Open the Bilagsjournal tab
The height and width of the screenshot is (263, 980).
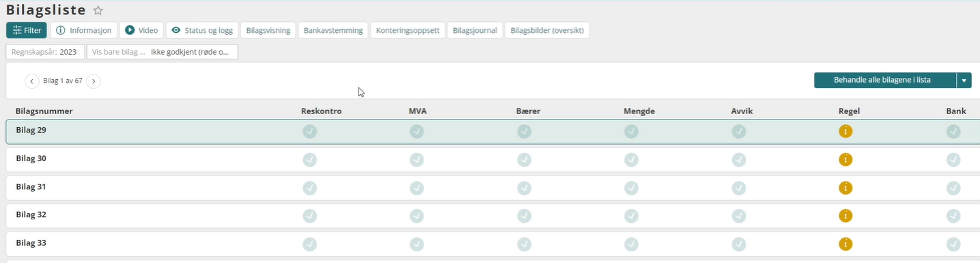tap(475, 30)
